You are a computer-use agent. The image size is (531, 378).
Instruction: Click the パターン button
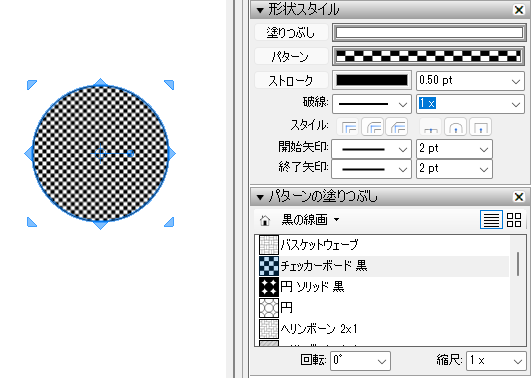click(291, 56)
